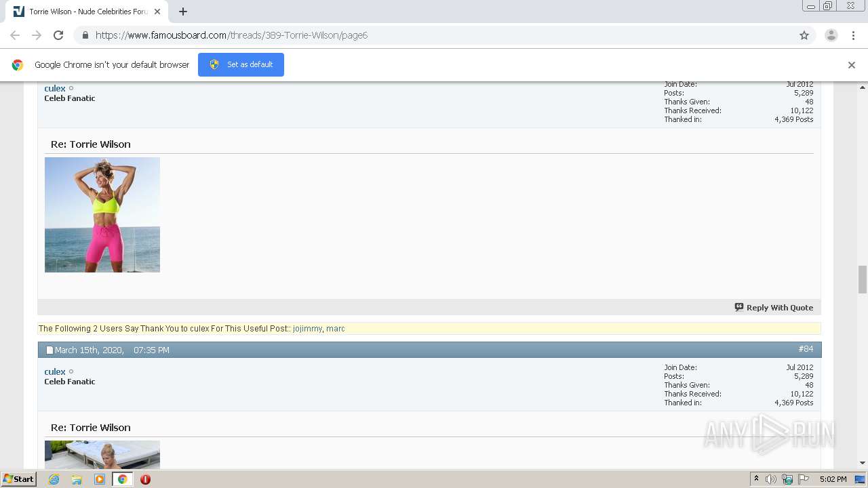Set Chrome as default browser
This screenshot has width=868, height=488.
(241, 64)
